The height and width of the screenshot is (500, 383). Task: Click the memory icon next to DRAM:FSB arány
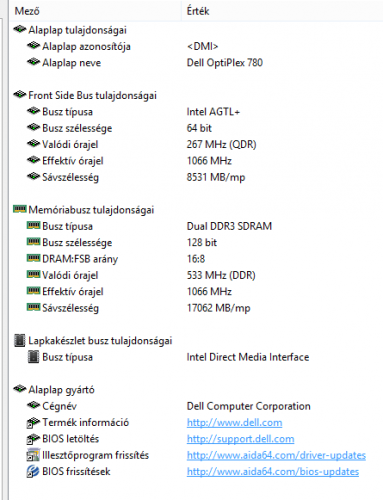(x=33, y=258)
